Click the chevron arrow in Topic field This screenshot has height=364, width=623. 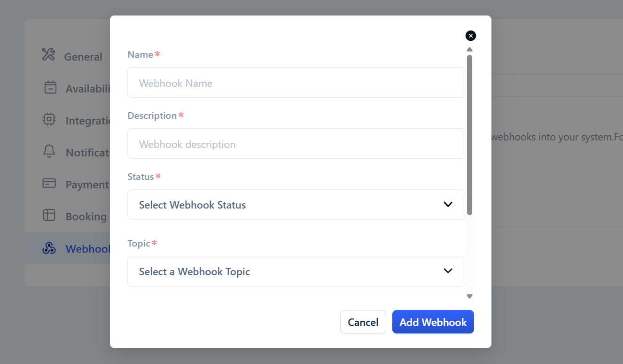(448, 271)
